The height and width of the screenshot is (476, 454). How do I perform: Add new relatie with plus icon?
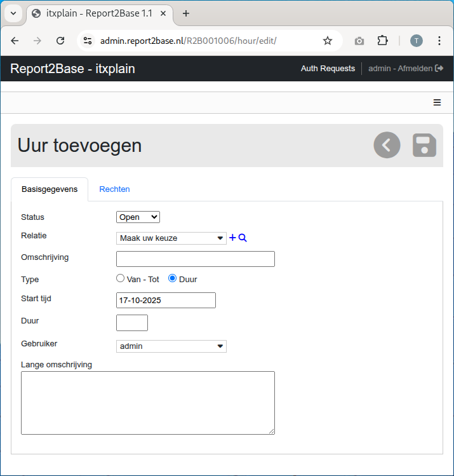pyautogui.click(x=232, y=238)
